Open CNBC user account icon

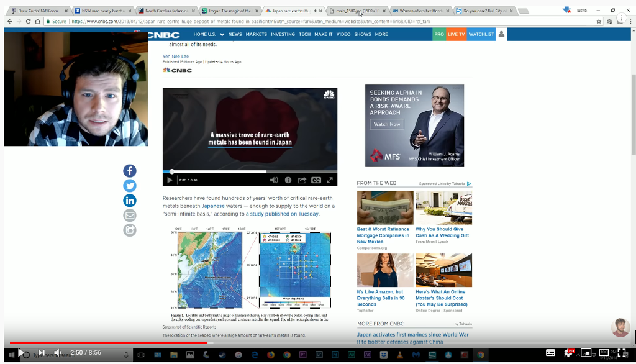coord(501,35)
